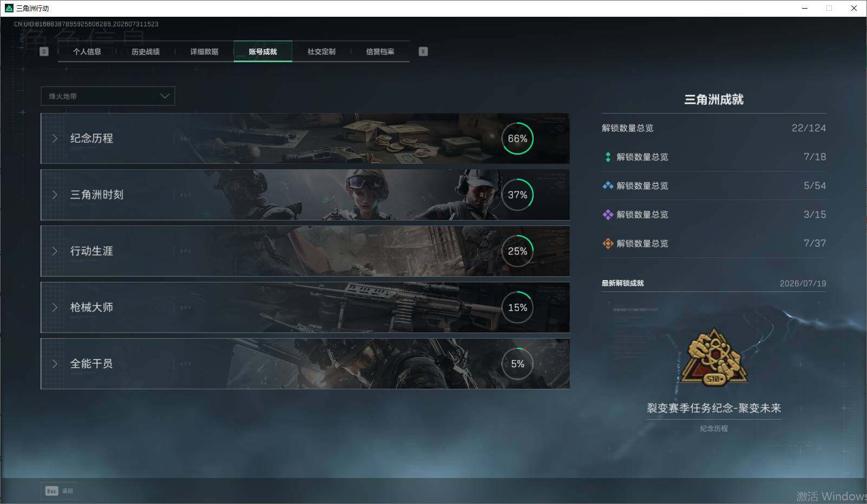Click the blue tier icon showing 5/54
Screen dimensions: 867x504
tap(608, 185)
